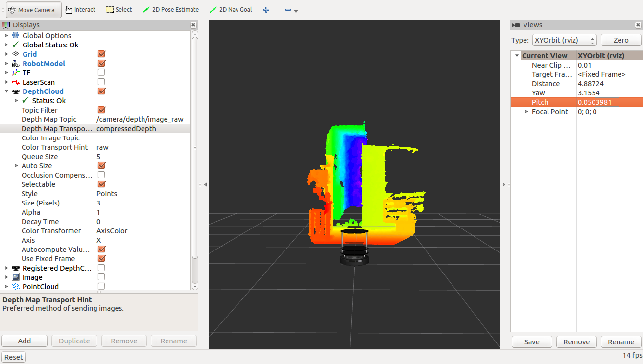Enable the LaserScan display checkbox
643x364 pixels.
click(x=101, y=82)
